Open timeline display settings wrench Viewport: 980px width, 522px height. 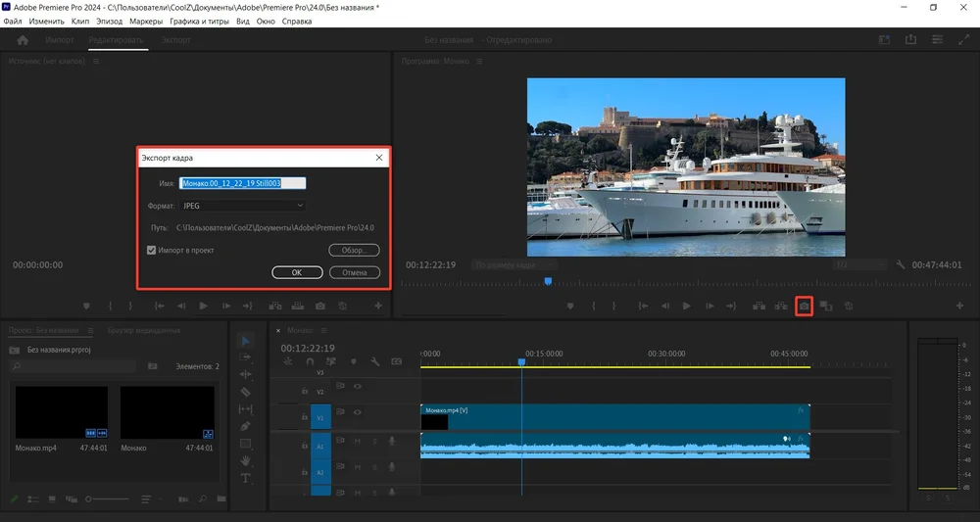(x=374, y=361)
